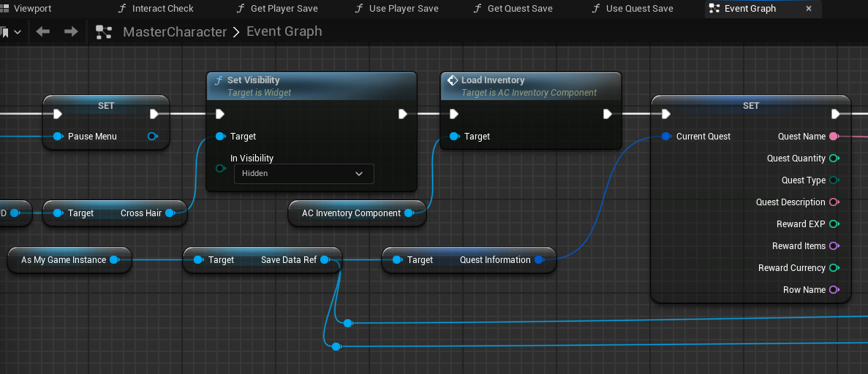Click the Target pin on Set Visibility
The height and width of the screenshot is (374, 868).
tap(220, 136)
